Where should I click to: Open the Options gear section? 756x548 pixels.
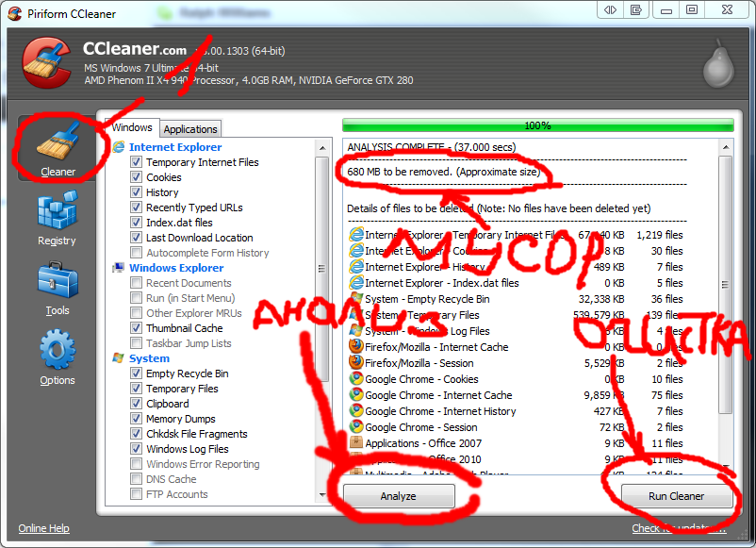pyautogui.click(x=57, y=357)
